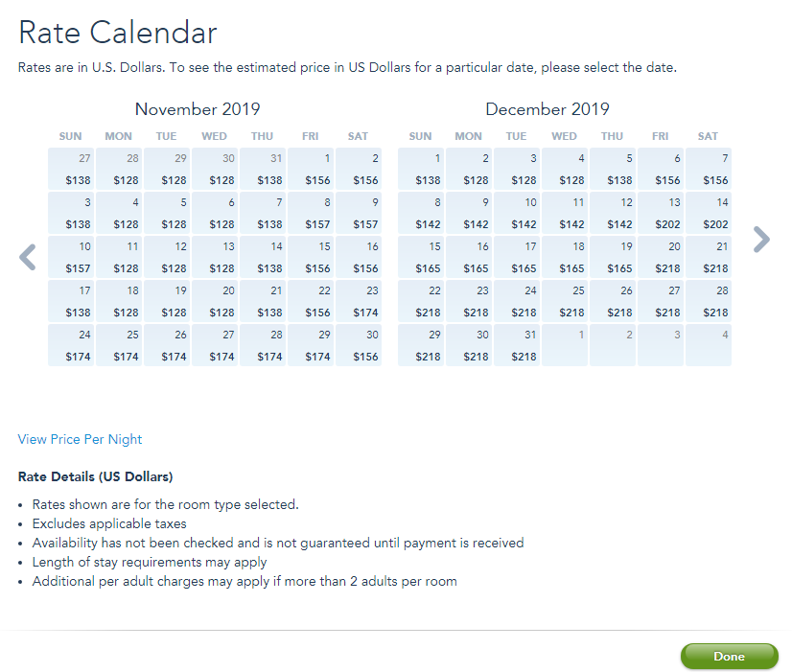Open the View Price Per Night link
792x672 pixels.
coord(80,439)
